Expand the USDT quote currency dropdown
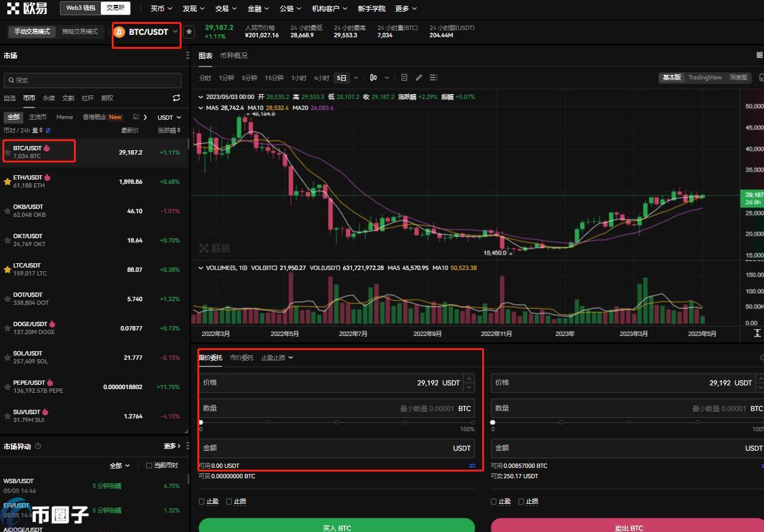Viewport: 764px width, 532px height. click(x=169, y=117)
